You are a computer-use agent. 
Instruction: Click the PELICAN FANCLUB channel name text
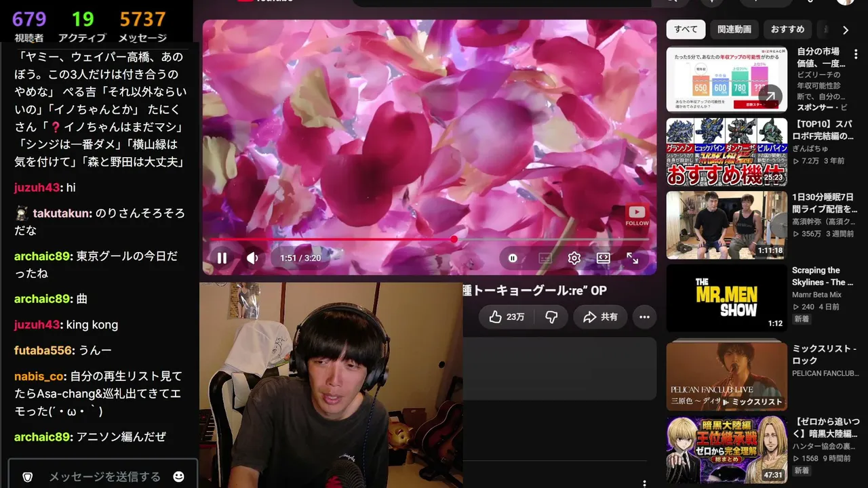point(825,373)
